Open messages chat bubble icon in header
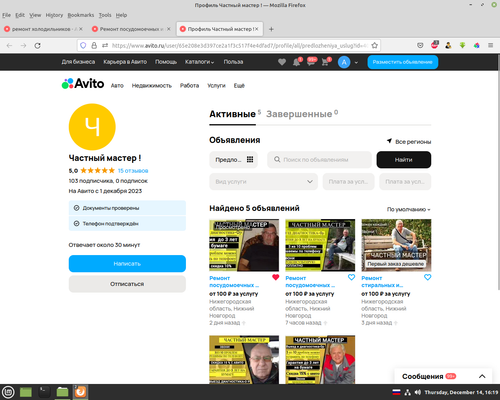The image size is (500, 400). (x=311, y=62)
